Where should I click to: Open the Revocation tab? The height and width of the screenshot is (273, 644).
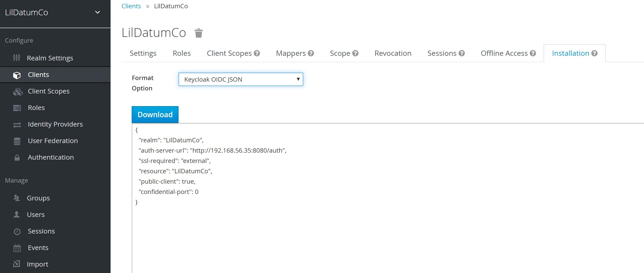[393, 53]
